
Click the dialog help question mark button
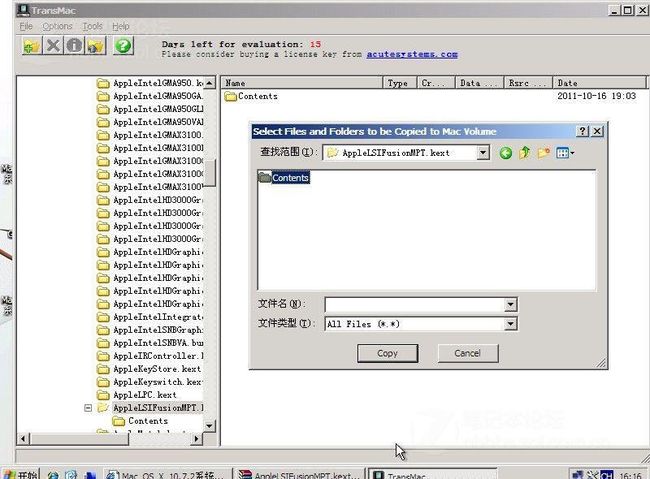582,131
